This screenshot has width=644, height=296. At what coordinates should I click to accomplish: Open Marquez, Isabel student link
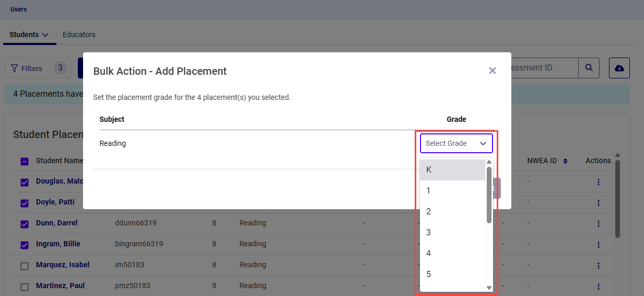click(x=63, y=265)
